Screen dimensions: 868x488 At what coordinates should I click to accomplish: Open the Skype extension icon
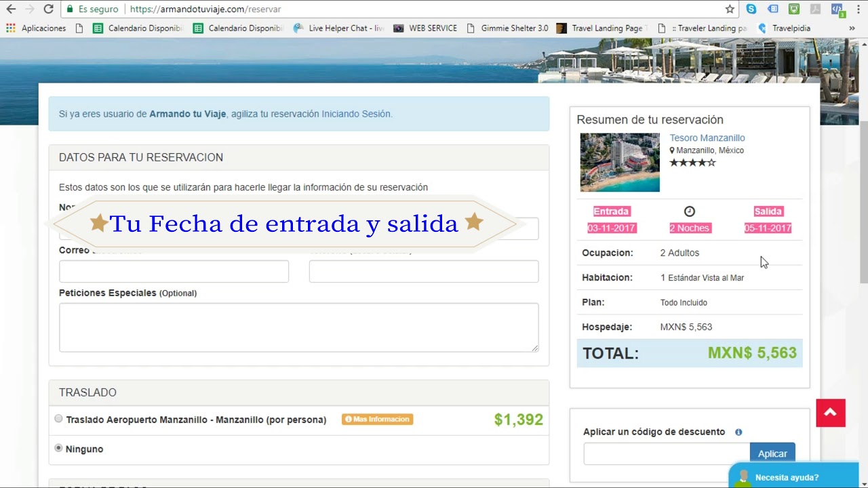(751, 9)
